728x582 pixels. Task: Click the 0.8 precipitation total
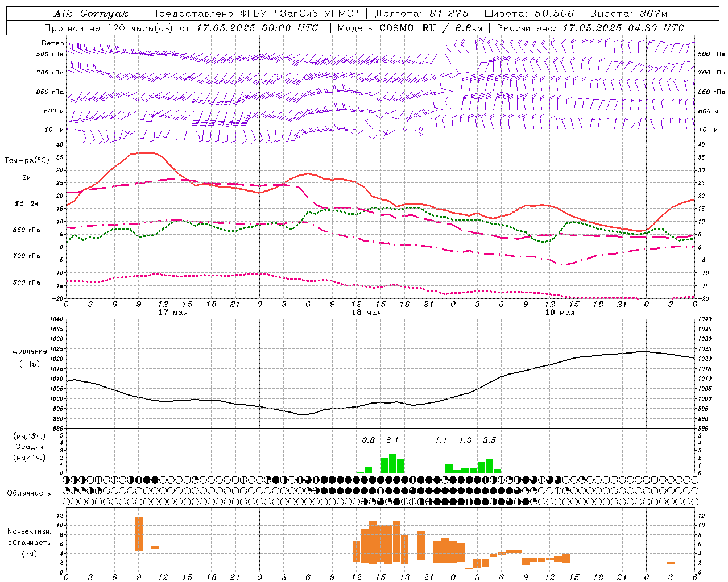(x=369, y=440)
